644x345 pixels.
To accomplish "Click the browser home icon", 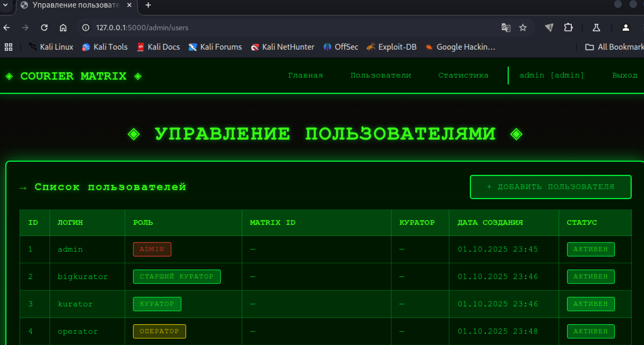I will tap(63, 28).
